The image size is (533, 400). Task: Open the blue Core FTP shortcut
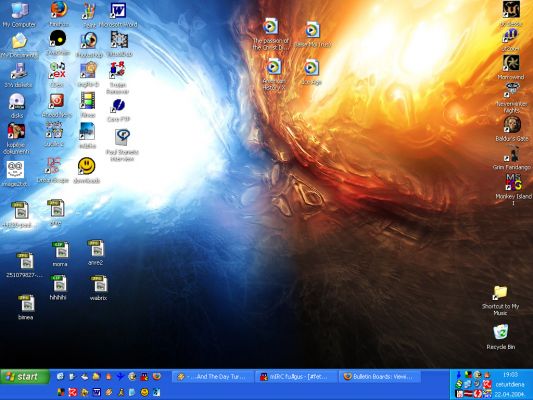click(x=118, y=106)
